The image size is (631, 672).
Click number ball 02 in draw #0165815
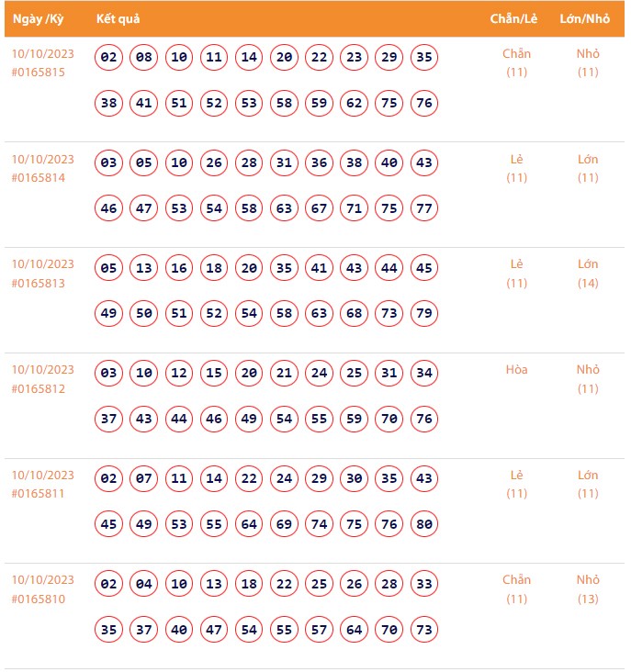109,58
